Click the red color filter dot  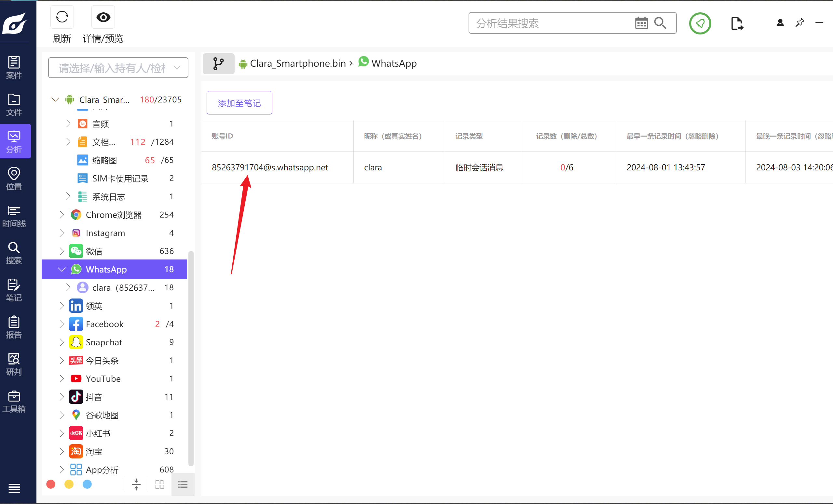pos(51,484)
